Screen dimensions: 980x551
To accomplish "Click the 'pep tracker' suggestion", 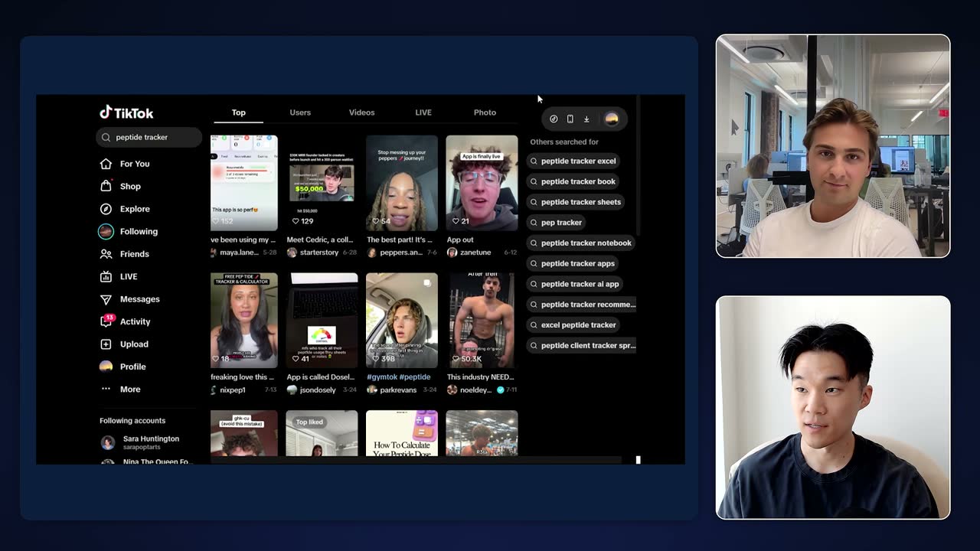I will click(557, 223).
